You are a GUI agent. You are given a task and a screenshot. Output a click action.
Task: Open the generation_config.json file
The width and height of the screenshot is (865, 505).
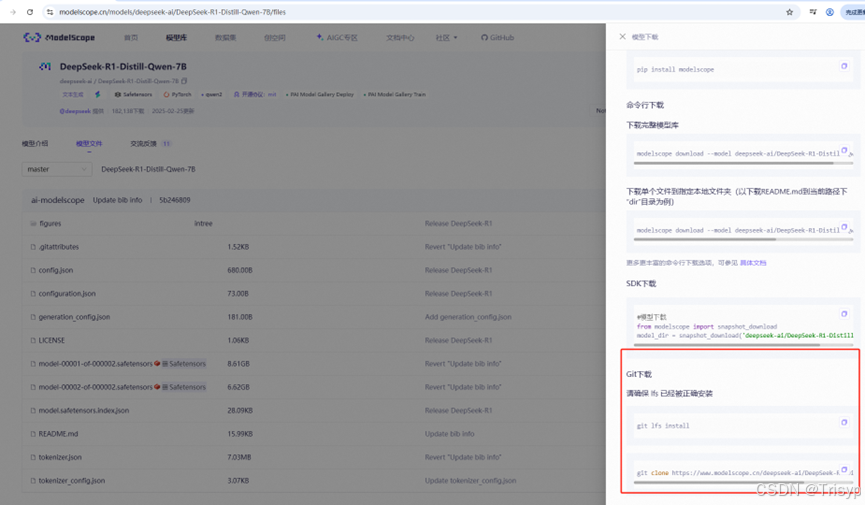pos(74,317)
